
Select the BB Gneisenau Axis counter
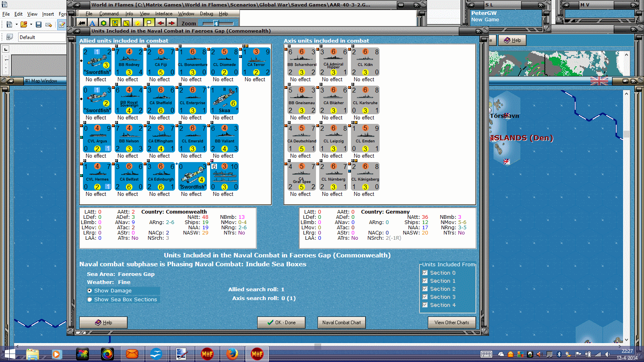(x=302, y=100)
